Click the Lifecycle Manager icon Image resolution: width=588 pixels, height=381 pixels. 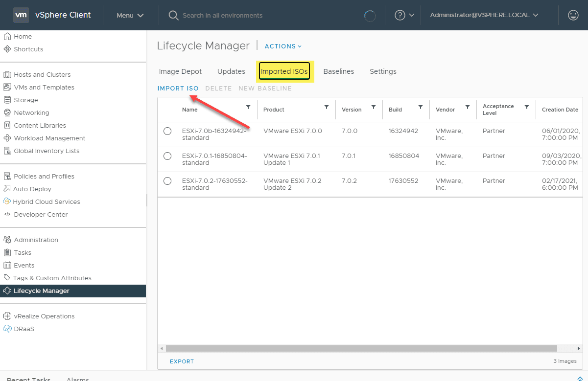pos(7,291)
